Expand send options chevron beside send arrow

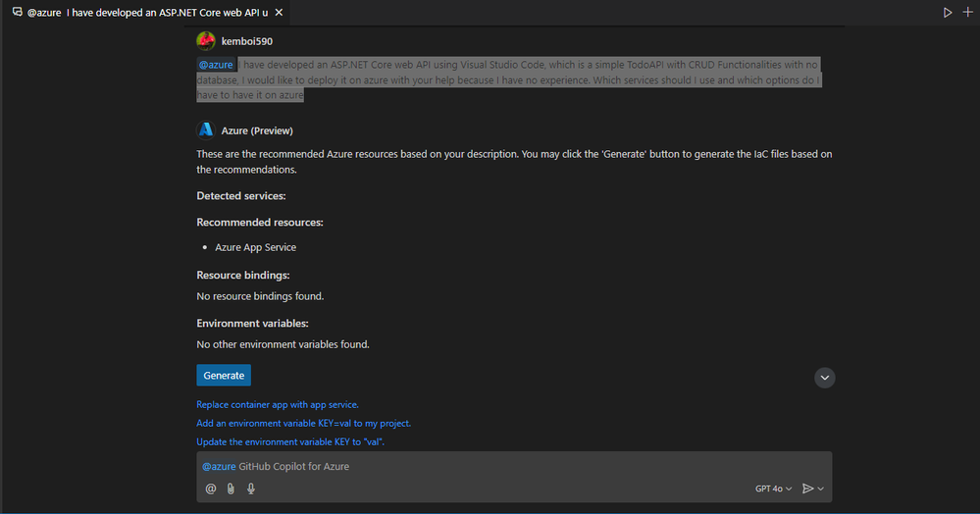coord(821,489)
